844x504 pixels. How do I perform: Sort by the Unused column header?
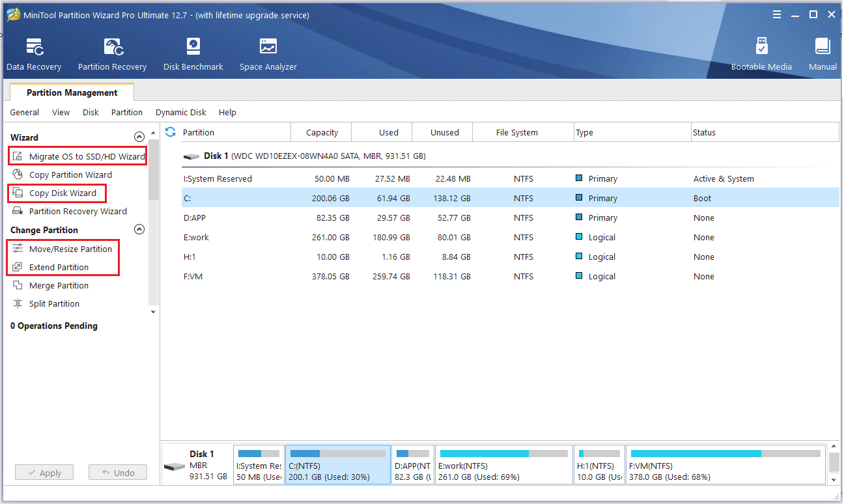coord(443,132)
